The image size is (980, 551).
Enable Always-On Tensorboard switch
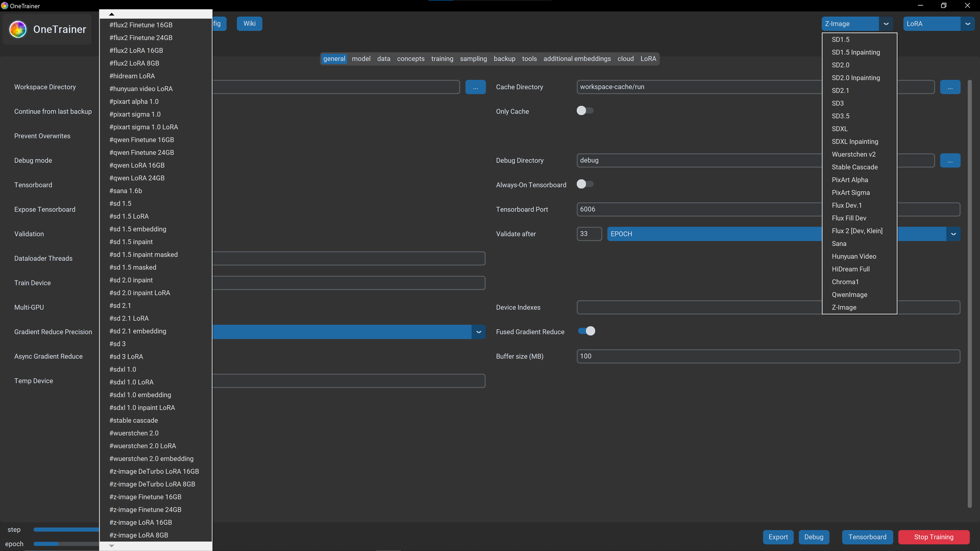point(585,184)
